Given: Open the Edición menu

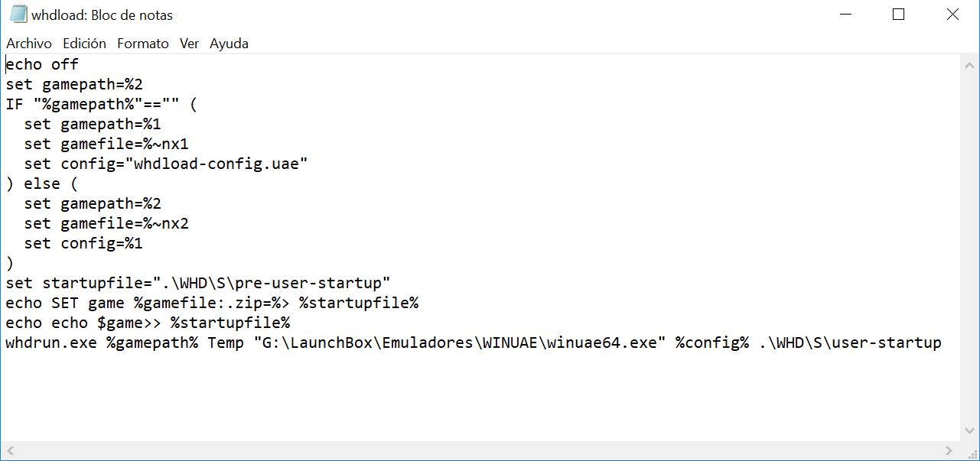Looking at the screenshot, I should pyautogui.click(x=85, y=44).
